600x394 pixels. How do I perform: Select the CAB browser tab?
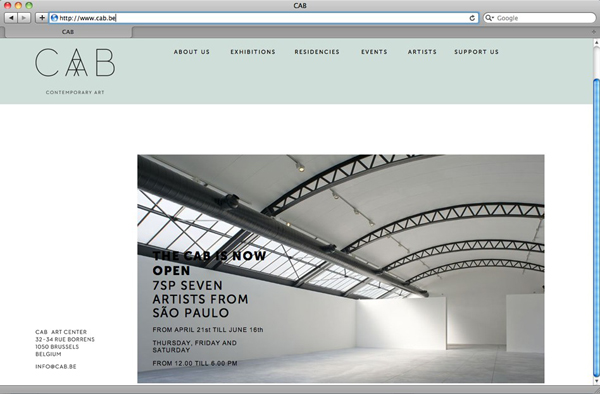click(x=68, y=32)
